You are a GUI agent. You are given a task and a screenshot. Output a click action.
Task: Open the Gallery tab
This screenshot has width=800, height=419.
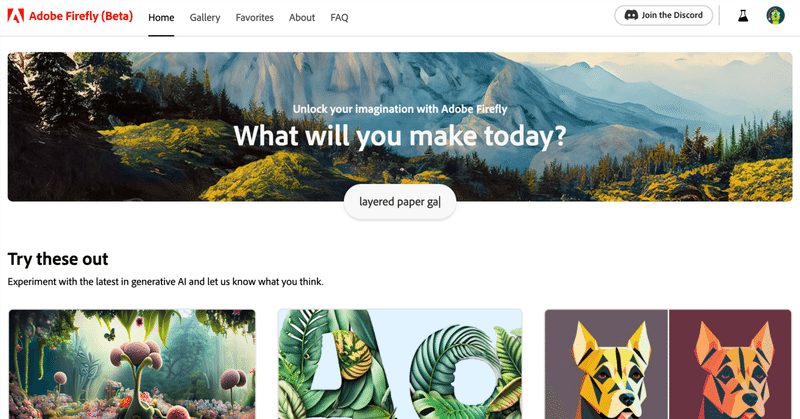point(205,17)
